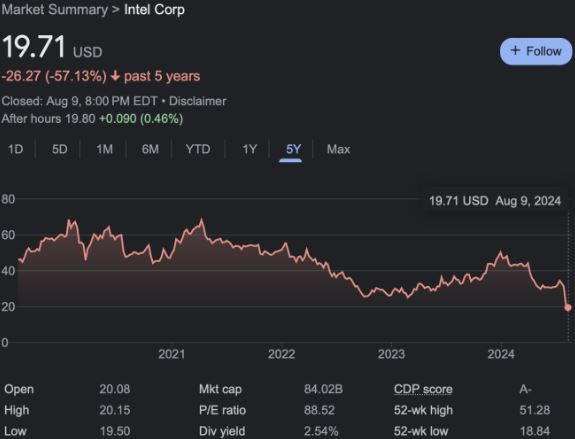
Task: Click the High value 20.15
Action: point(114,410)
